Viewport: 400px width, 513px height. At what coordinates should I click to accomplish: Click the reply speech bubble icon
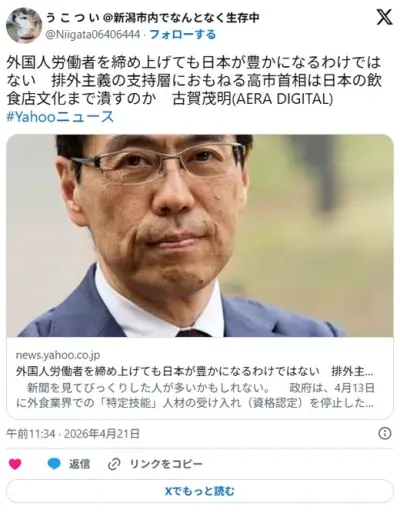pyautogui.click(x=54, y=464)
